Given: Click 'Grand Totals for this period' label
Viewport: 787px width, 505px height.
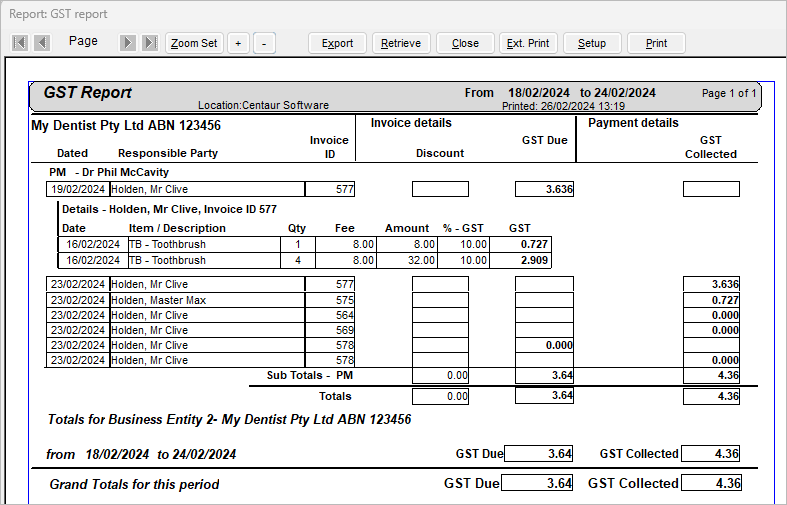Looking at the screenshot, I should coord(135,484).
